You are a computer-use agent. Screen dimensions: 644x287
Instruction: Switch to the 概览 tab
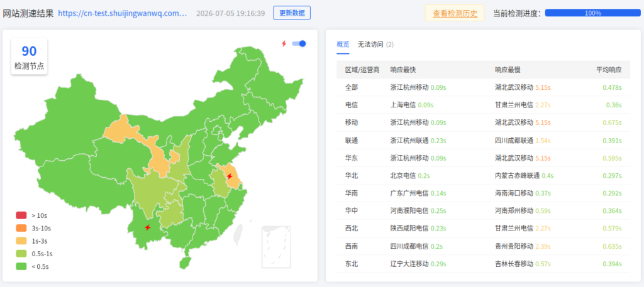coord(343,45)
